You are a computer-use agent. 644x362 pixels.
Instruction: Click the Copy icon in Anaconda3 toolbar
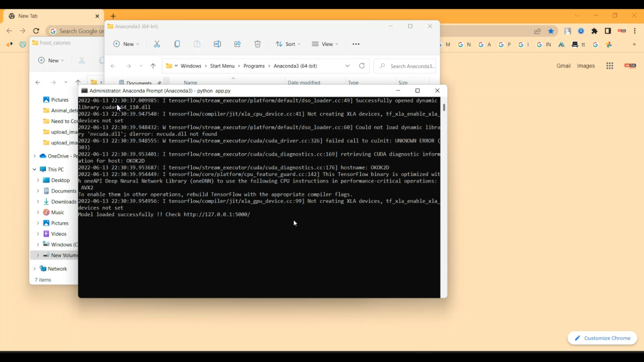click(177, 44)
